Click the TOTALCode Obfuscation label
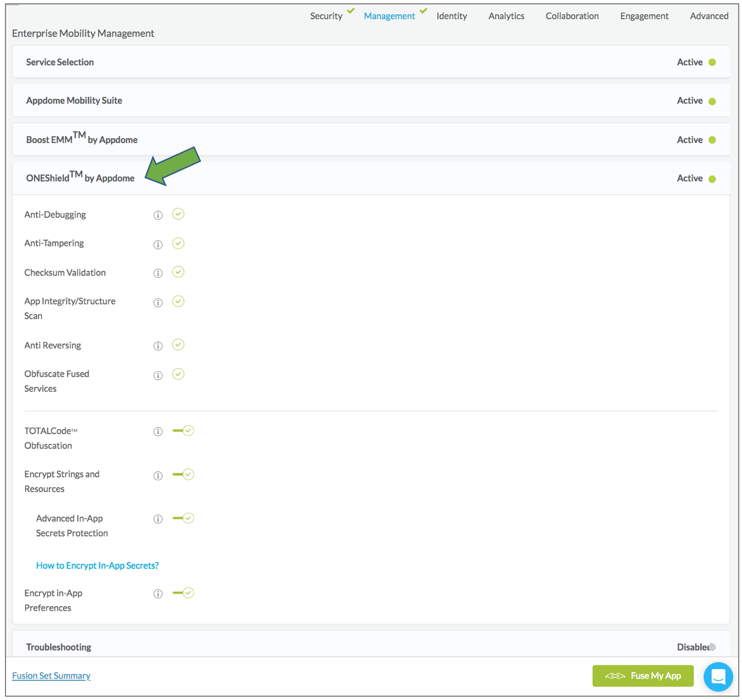 click(x=51, y=438)
